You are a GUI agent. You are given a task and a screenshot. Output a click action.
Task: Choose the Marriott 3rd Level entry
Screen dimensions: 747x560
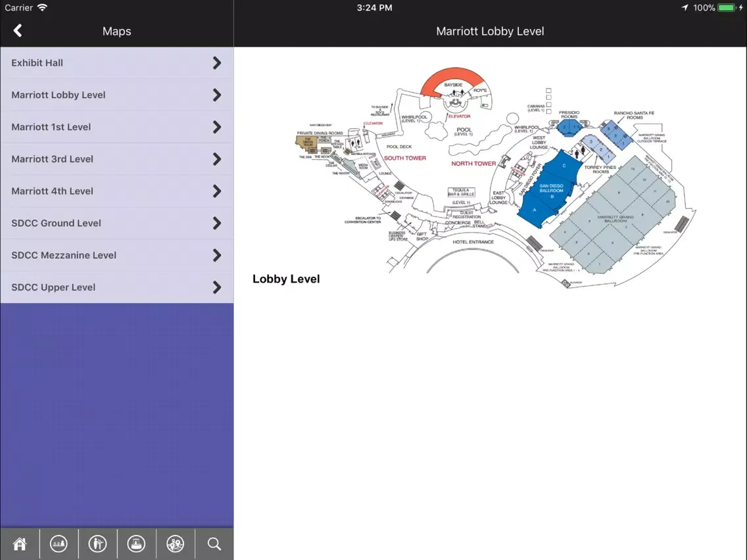[x=117, y=159]
